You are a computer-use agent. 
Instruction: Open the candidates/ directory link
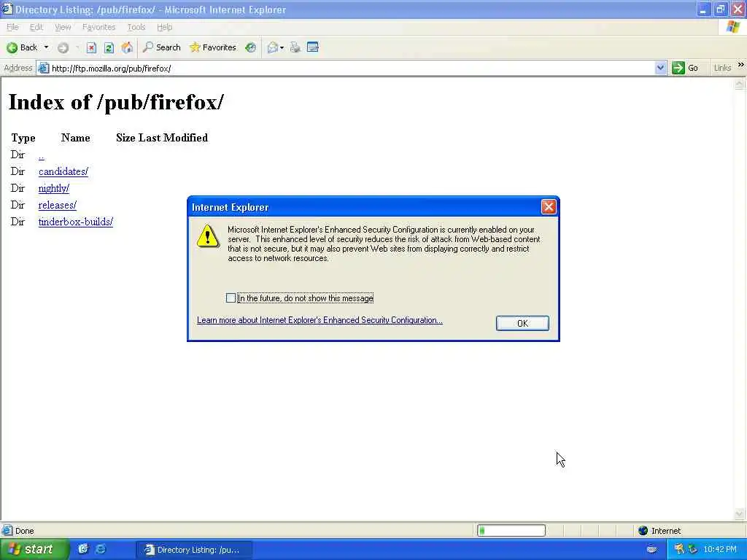click(63, 171)
